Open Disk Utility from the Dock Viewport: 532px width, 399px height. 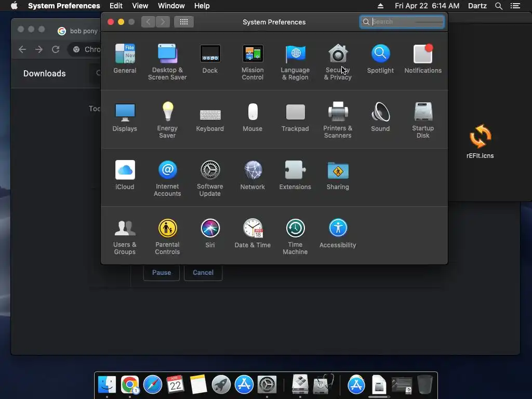323,385
